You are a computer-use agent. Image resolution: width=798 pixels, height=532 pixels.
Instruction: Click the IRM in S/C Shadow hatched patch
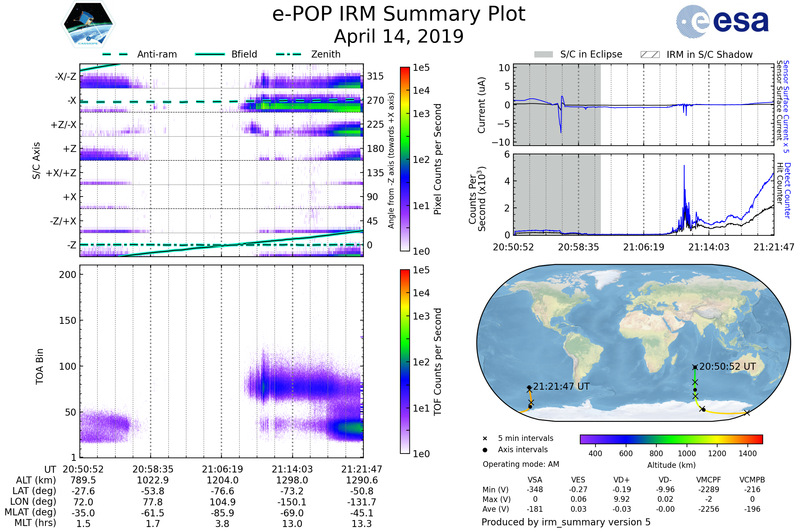pos(650,55)
